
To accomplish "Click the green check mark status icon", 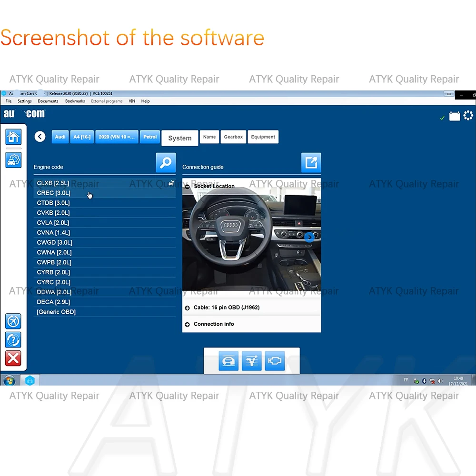I will pos(442,118).
